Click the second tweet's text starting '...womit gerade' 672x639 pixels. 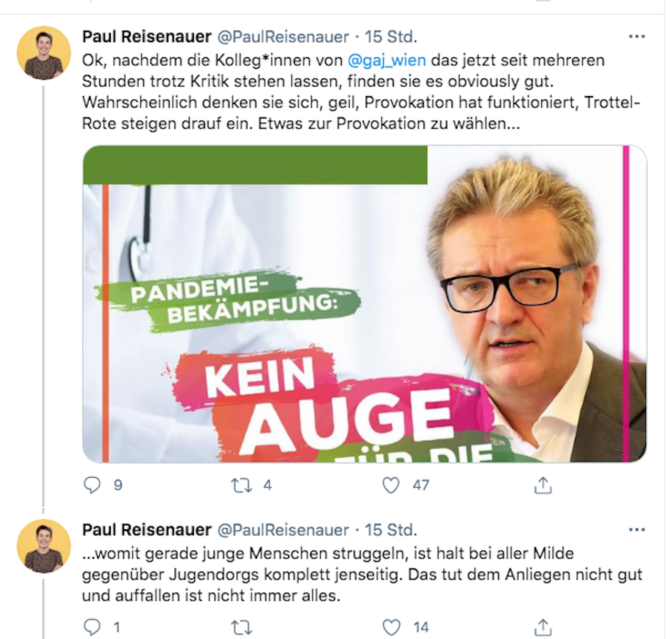click(362, 574)
